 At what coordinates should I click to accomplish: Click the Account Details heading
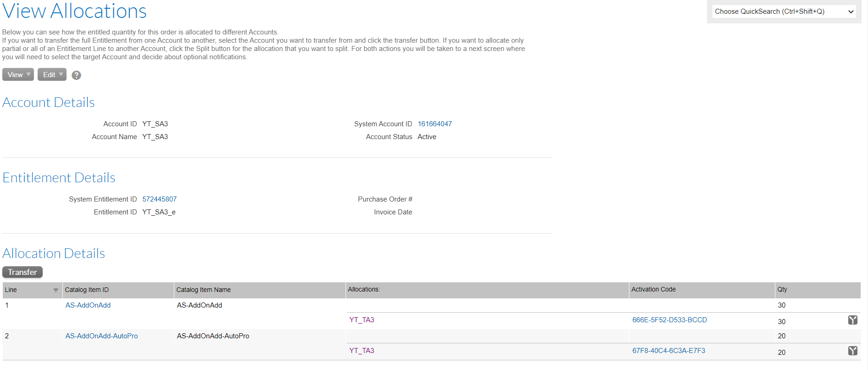pyautogui.click(x=49, y=102)
